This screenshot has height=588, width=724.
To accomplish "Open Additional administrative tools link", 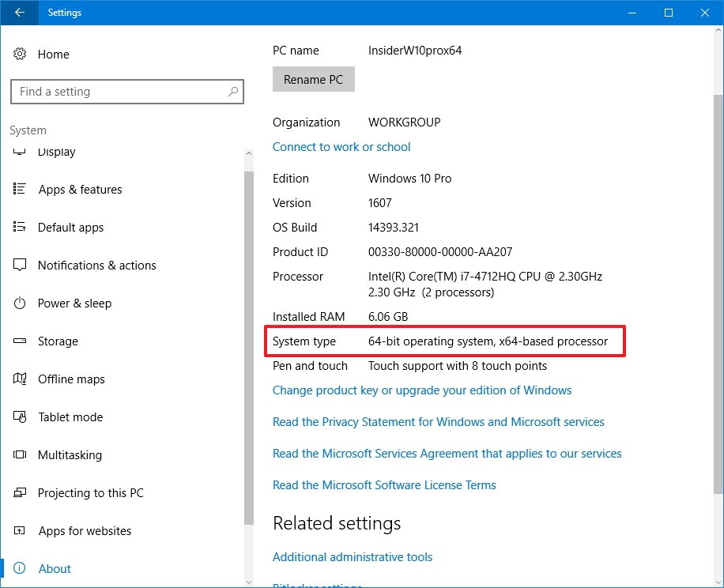I will click(353, 557).
